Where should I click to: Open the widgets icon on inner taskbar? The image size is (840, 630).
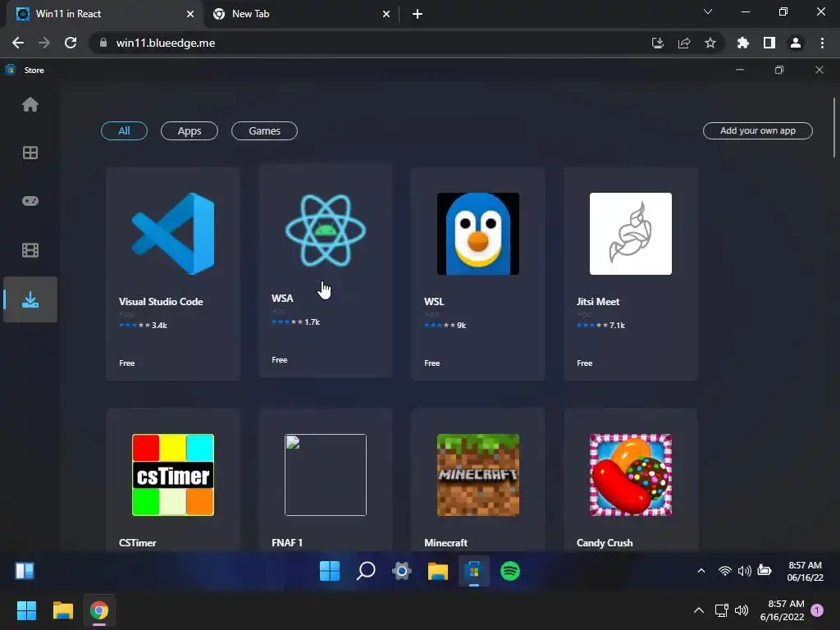coord(25,571)
